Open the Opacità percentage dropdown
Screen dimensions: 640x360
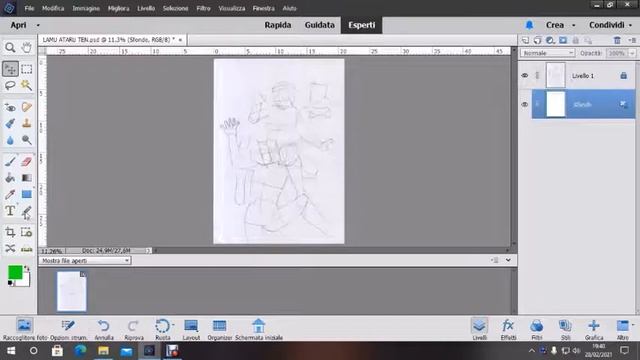coord(632,53)
